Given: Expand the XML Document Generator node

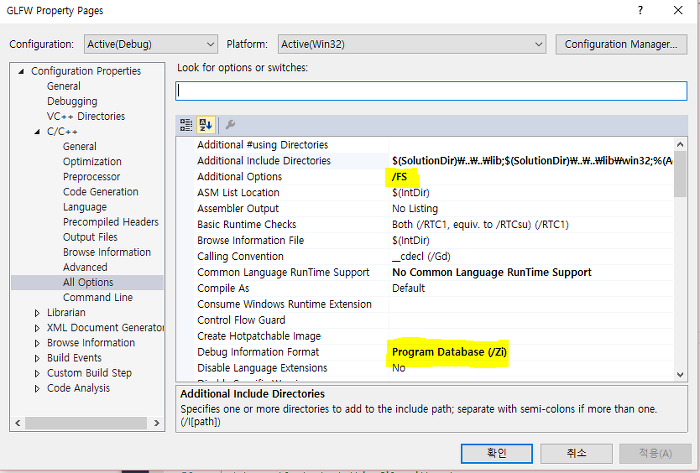Looking at the screenshot, I should tap(37, 328).
